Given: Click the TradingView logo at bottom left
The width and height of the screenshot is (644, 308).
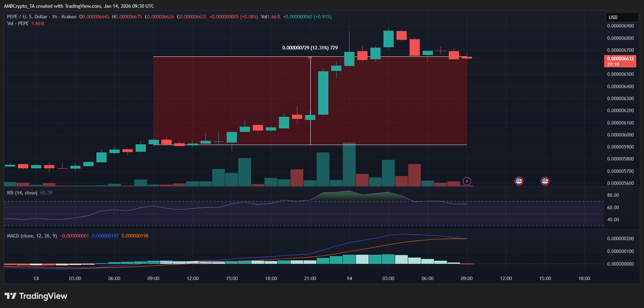Looking at the screenshot, I should [36, 296].
